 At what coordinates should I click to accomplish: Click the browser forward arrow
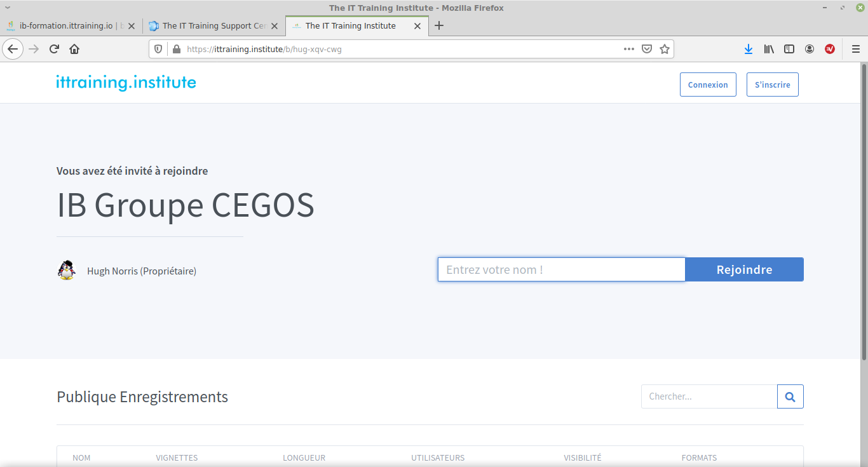[x=34, y=49]
